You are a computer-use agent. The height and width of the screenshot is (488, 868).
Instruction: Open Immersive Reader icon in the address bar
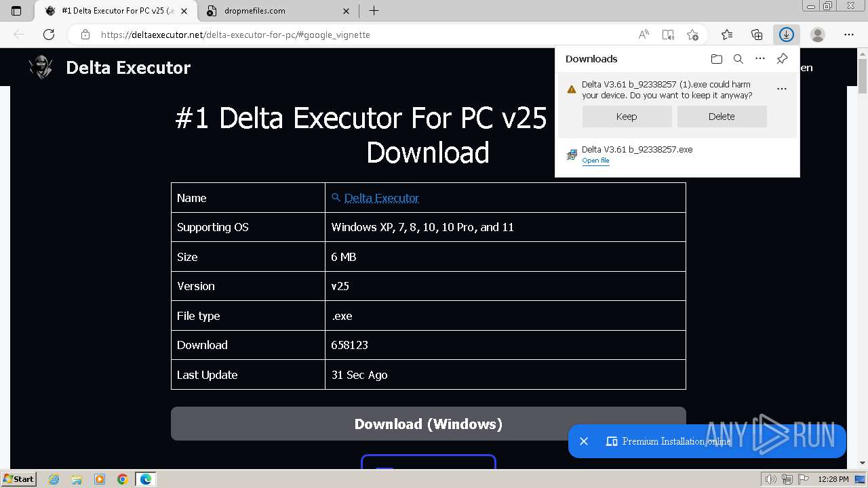point(668,35)
